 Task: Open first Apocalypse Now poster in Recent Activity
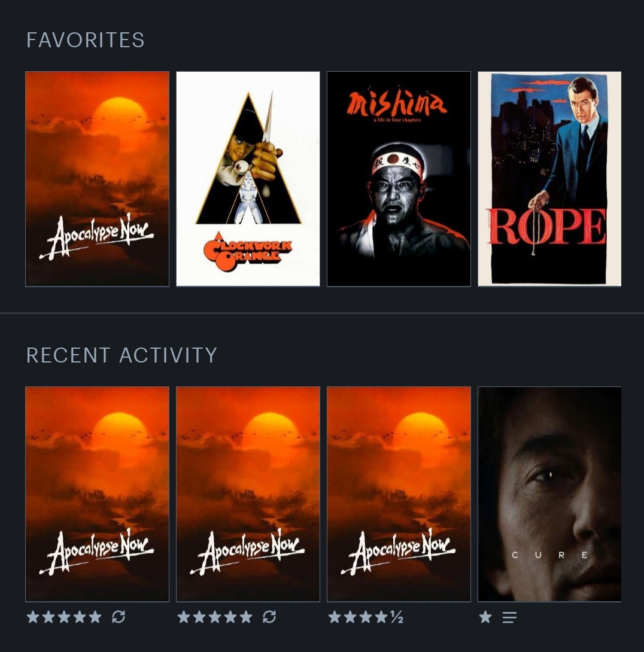[x=98, y=494]
